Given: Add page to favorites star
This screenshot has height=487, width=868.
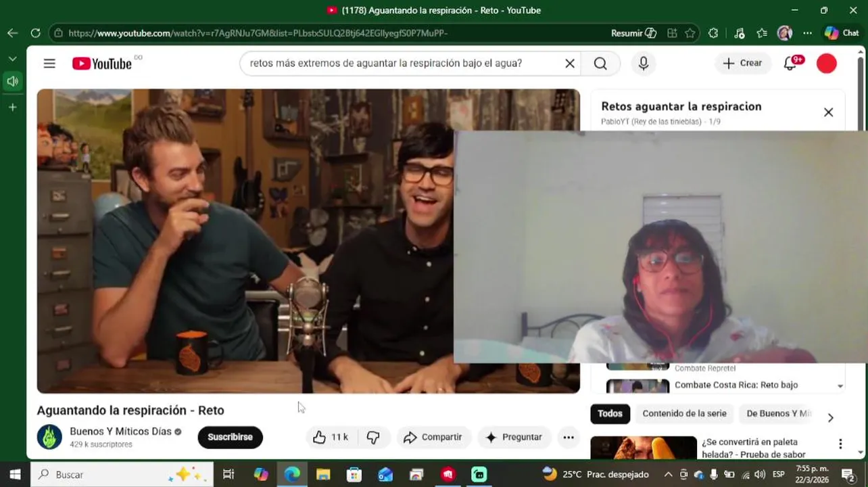Looking at the screenshot, I should tap(690, 33).
